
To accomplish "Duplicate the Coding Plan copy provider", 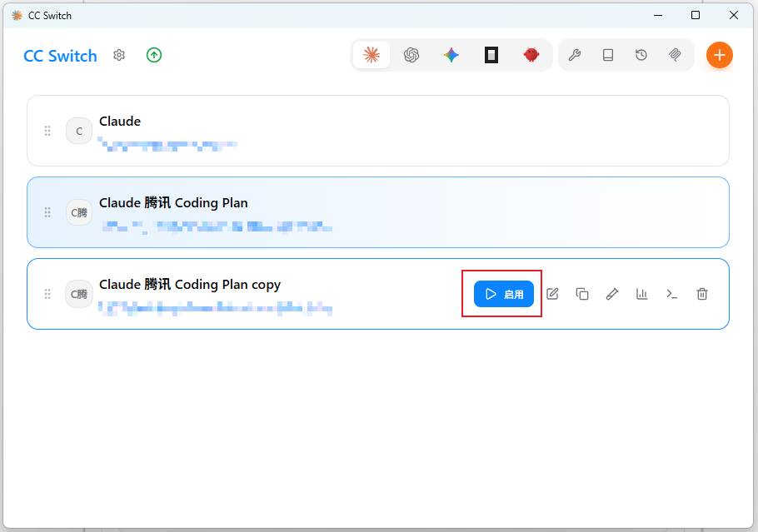I will coord(582,294).
